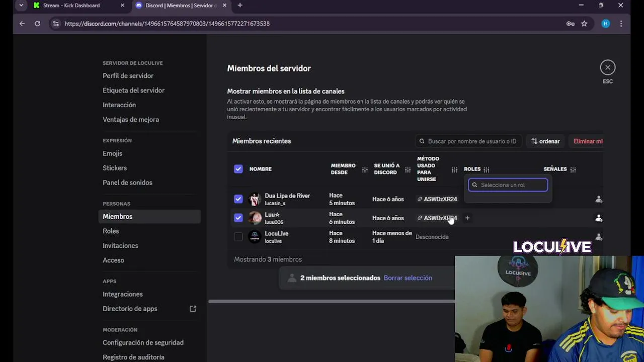Click 'Desconocida' in the LocuLive row

tap(432, 237)
